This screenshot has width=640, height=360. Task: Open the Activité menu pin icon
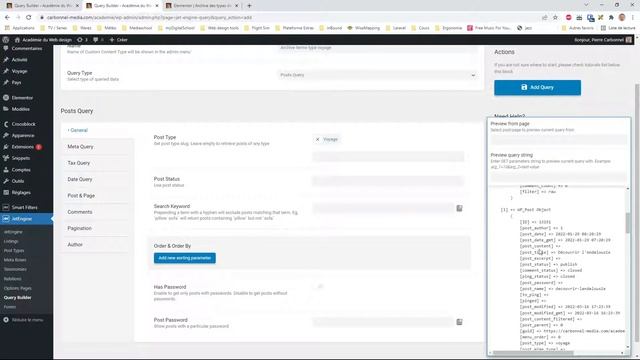(6, 60)
